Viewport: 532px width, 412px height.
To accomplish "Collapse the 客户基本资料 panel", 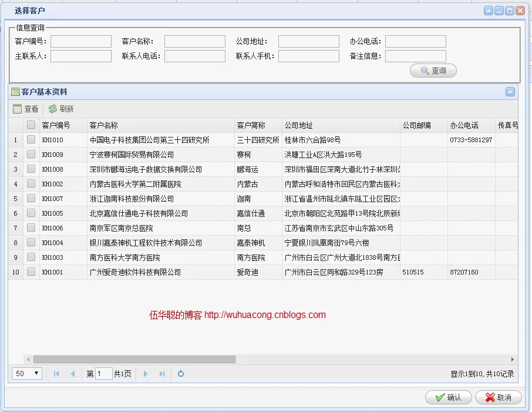I will [510, 92].
